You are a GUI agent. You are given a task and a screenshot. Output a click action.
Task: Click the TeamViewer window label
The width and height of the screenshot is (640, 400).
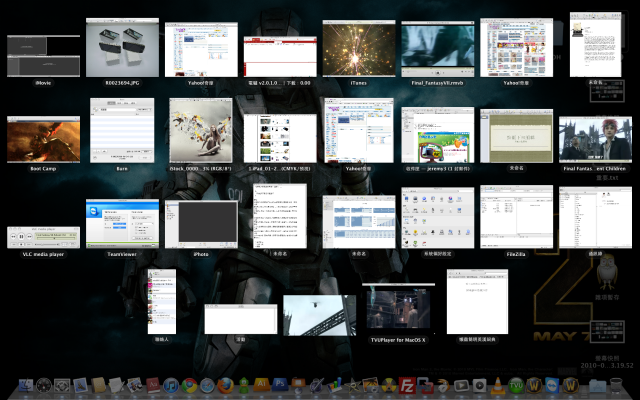point(122,254)
